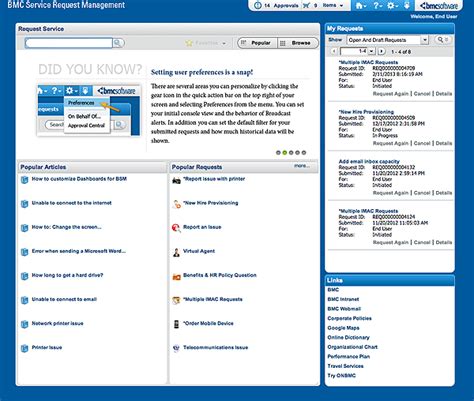
Task: Select the fourth carousel dot
Action: tap(297, 153)
